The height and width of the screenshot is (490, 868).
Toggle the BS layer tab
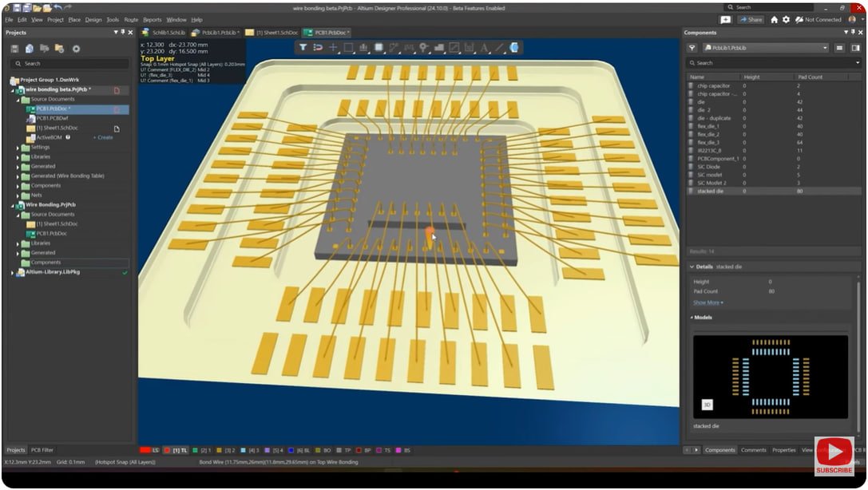403,451
